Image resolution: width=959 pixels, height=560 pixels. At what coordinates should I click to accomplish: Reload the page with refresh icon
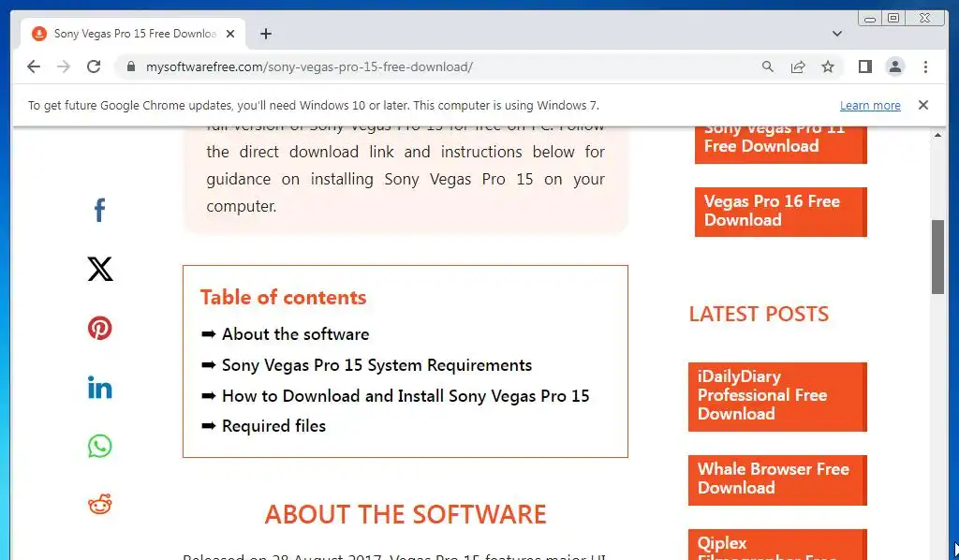point(94,66)
